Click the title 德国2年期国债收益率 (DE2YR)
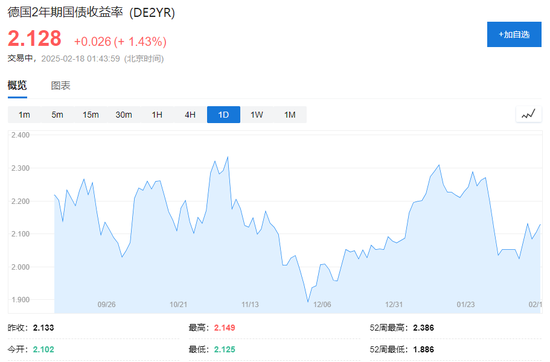 coord(91,13)
